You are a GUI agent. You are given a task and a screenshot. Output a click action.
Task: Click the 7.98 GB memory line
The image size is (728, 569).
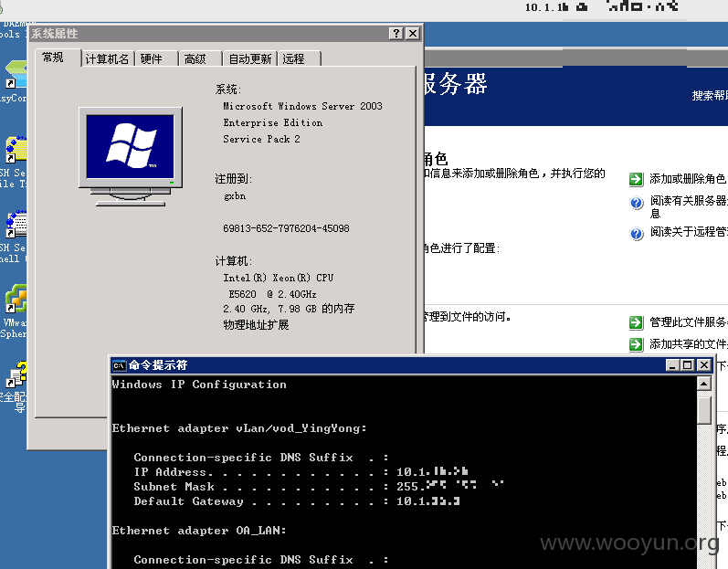click(x=289, y=309)
